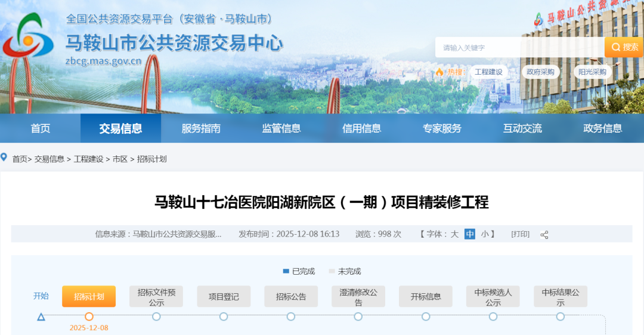Click the orange 招标计划 timeline circle

tap(89, 316)
